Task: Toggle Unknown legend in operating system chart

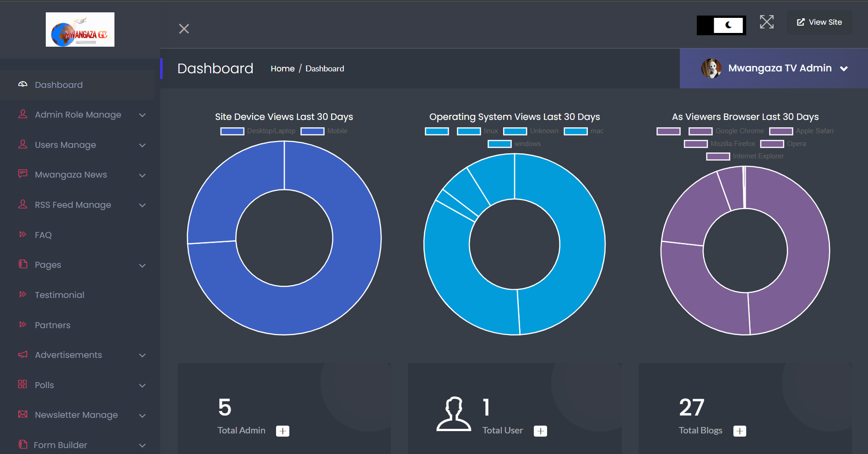Action: [531, 131]
